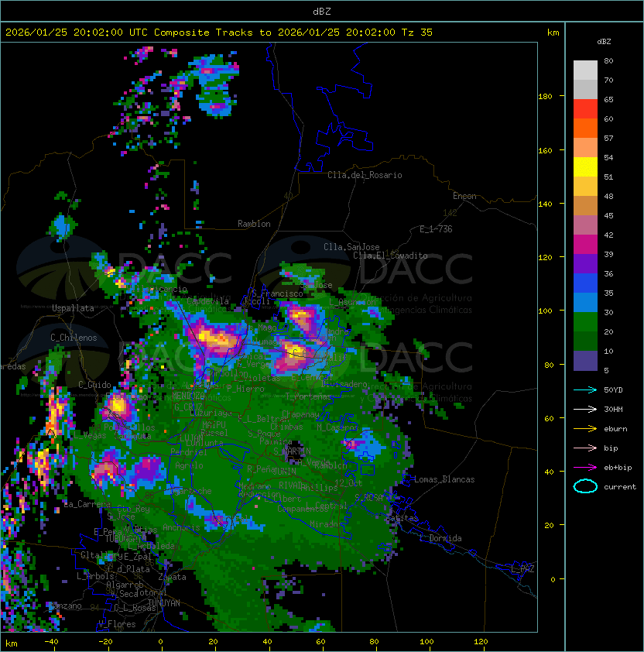The width and height of the screenshot is (644, 652).
Task: Click the 'Chapanay' place label
Action: click(x=300, y=414)
